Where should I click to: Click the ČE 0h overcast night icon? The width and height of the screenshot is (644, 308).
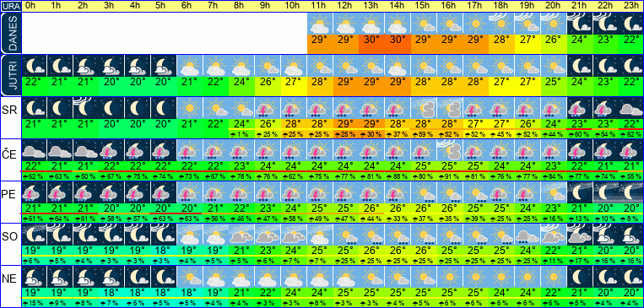pyautogui.click(x=34, y=150)
